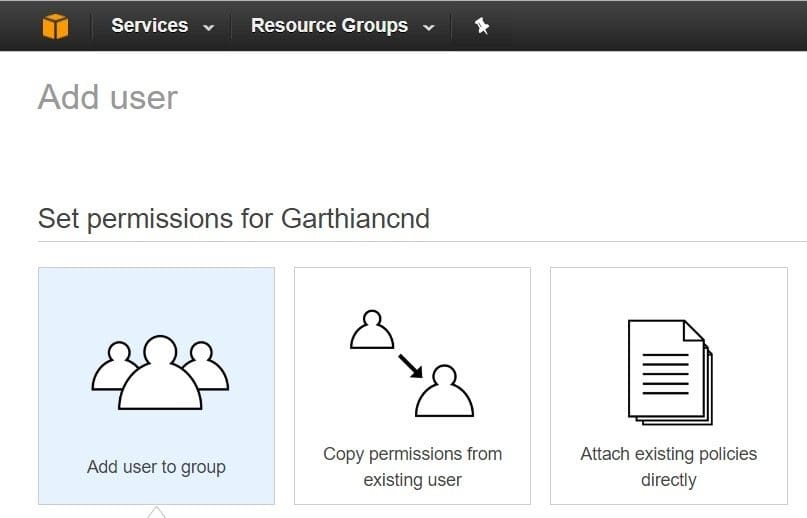The width and height of the screenshot is (807, 518).
Task: Click the "directly" text in policies card
Action: coord(669,480)
